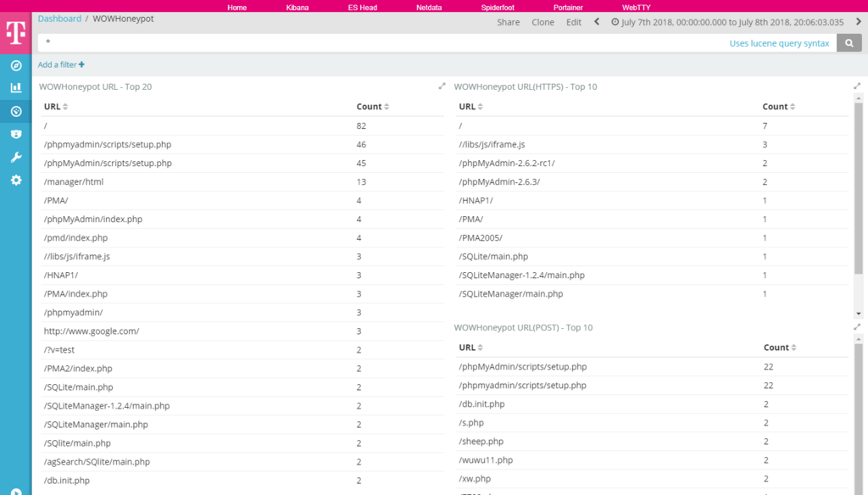Open the Netdata tab
This screenshot has width=868, height=495.
(429, 7)
